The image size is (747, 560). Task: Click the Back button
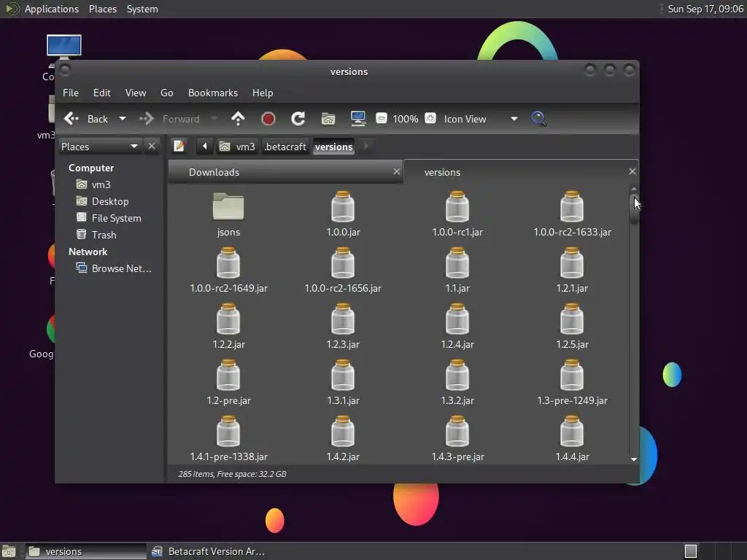click(87, 119)
